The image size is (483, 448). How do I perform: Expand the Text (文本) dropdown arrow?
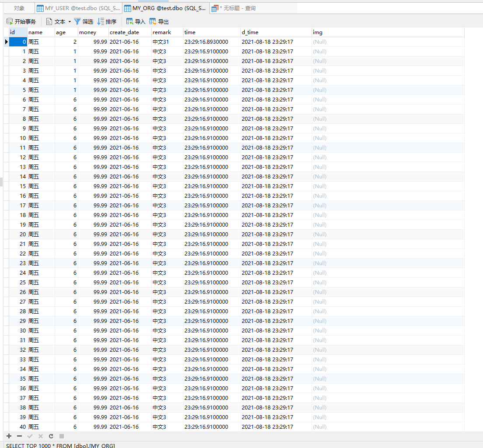[69, 21]
